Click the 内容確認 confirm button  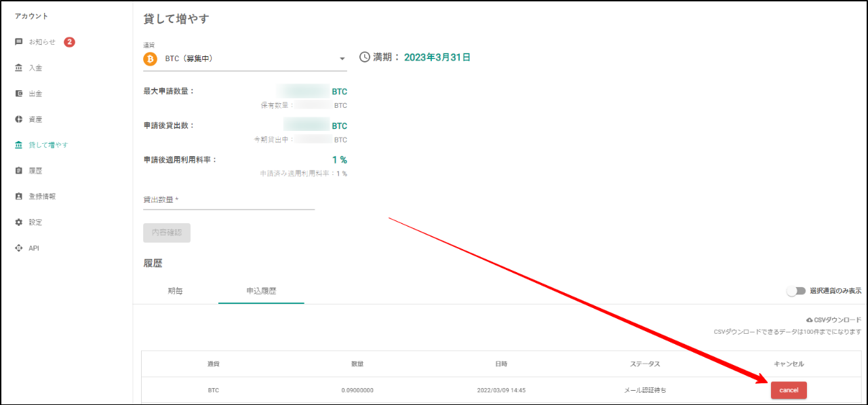pos(167,233)
